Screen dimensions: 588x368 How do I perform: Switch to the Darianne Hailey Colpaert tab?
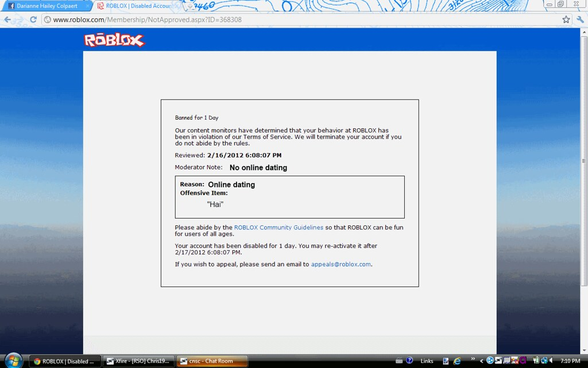[x=47, y=6]
